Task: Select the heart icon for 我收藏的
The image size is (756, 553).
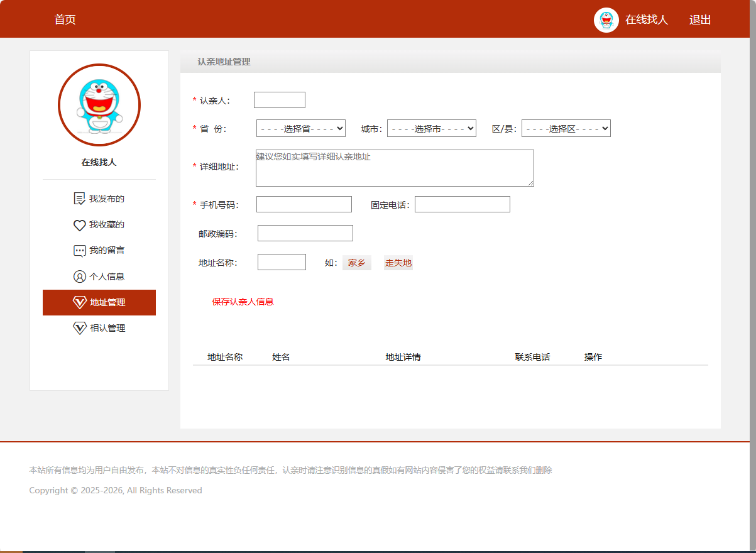Action: point(79,224)
